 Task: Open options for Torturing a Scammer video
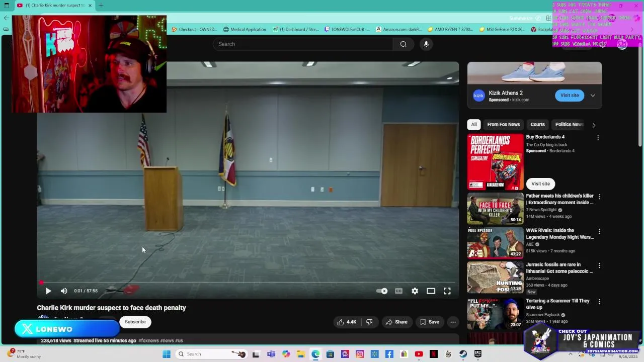point(599,302)
